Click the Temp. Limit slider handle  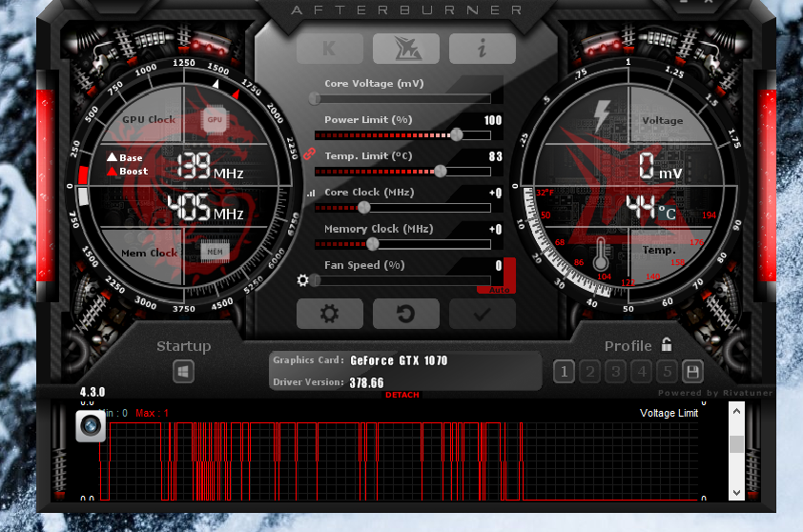pyautogui.click(x=440, y=171)
